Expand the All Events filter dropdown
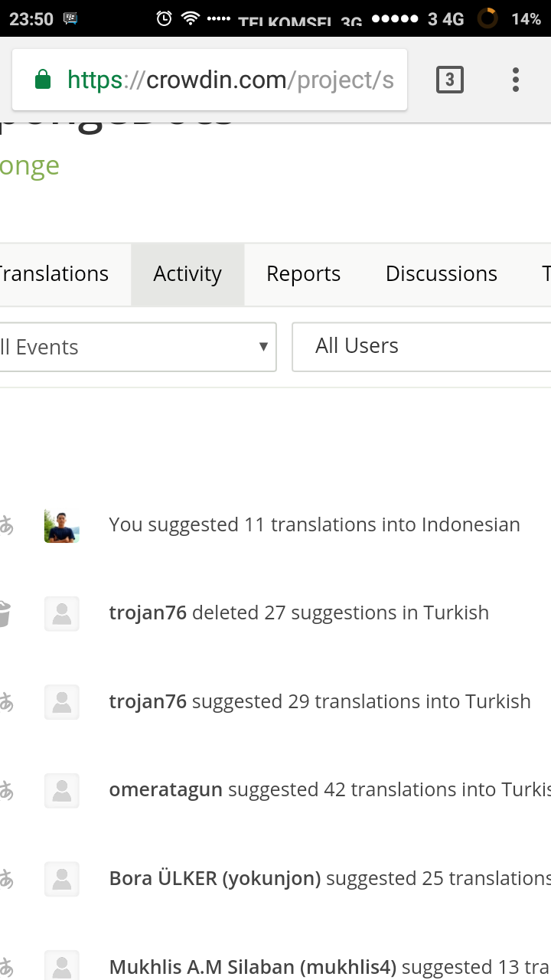This screenshot has height=980, width=551. coord(138,347)
